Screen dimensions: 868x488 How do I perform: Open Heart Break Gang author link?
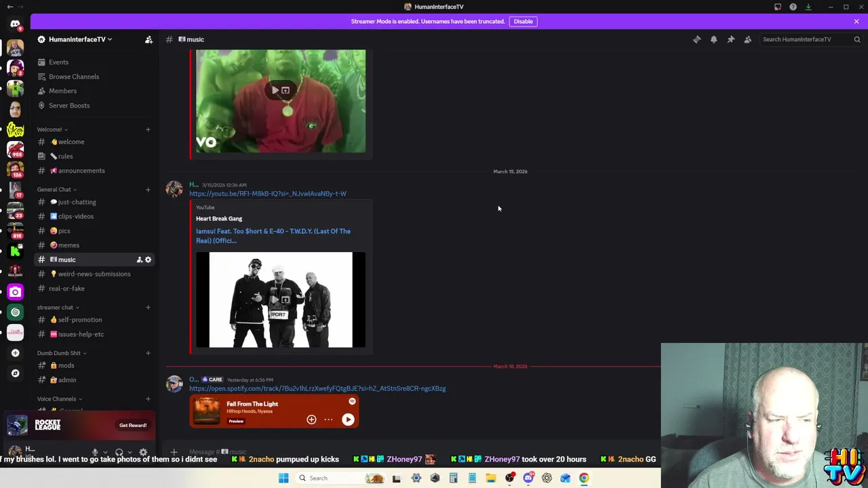[x=219, y=218]
